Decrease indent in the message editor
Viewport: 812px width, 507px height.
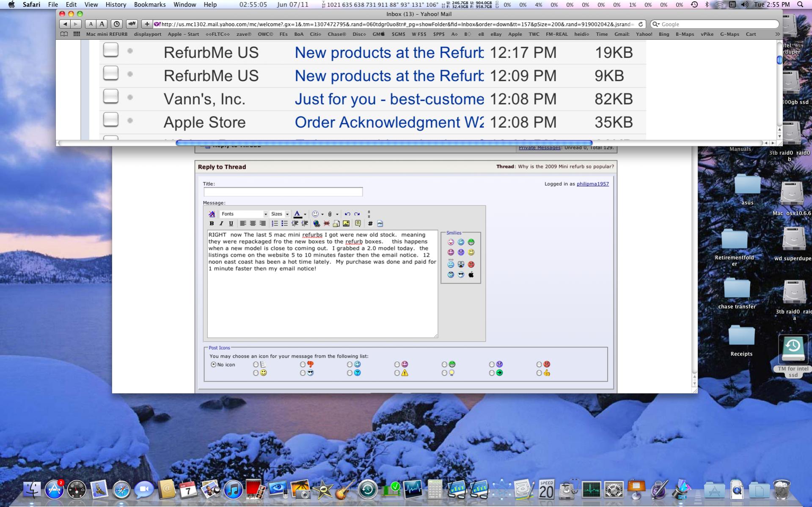pos(295,223)
